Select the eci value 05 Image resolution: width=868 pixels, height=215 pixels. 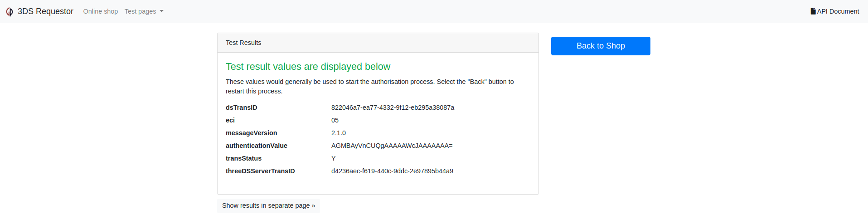point(335,120)
